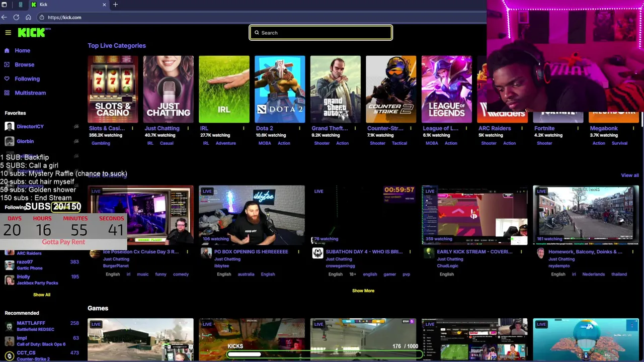The height and width of the screenshot is (362, 644).
Task: Open razo97 Gartic Phone channel
Action: point(41,265)
